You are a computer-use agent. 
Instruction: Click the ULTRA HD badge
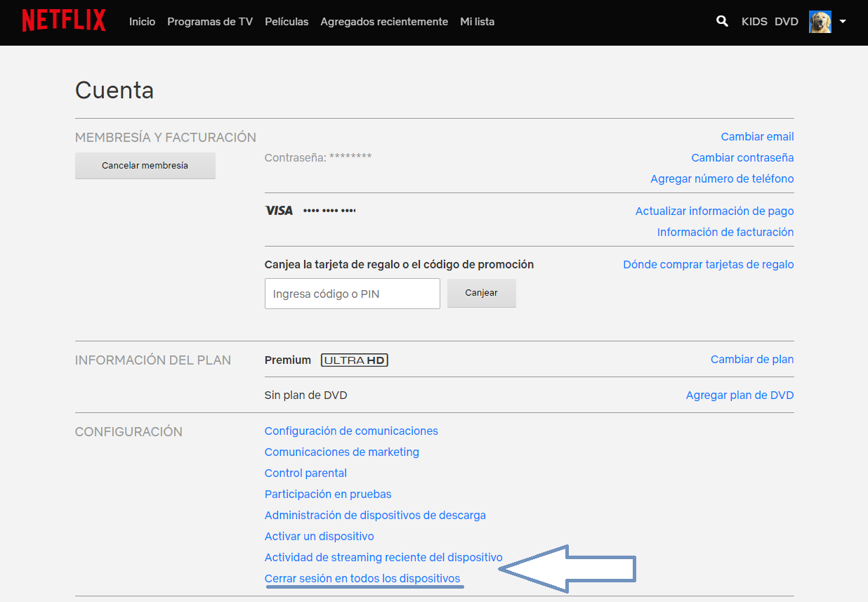355,360
